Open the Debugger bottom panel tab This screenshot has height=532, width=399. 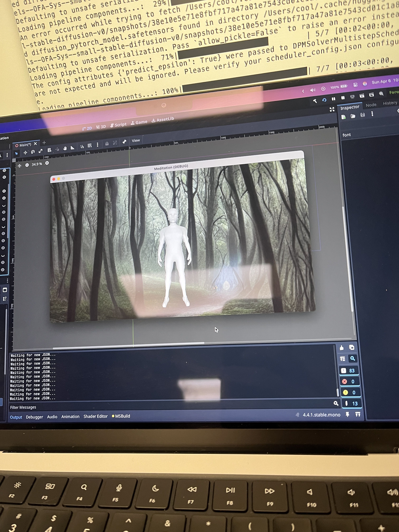pyautogui.click(x=34, y=417)
